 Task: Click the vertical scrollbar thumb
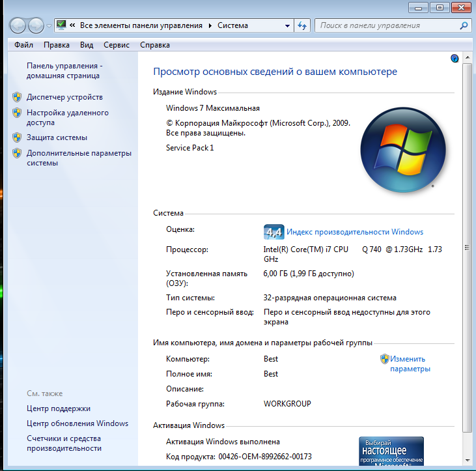467,248
